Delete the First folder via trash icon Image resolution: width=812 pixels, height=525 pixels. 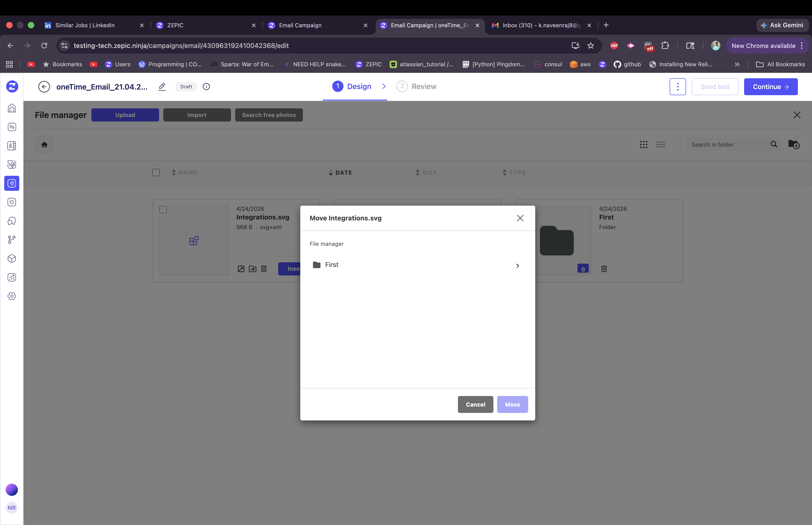click(604, 269)
